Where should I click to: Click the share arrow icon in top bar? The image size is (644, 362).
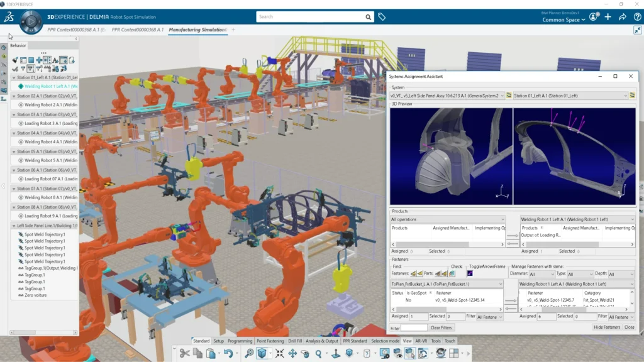pyautogui.click(x=622, y=17)
